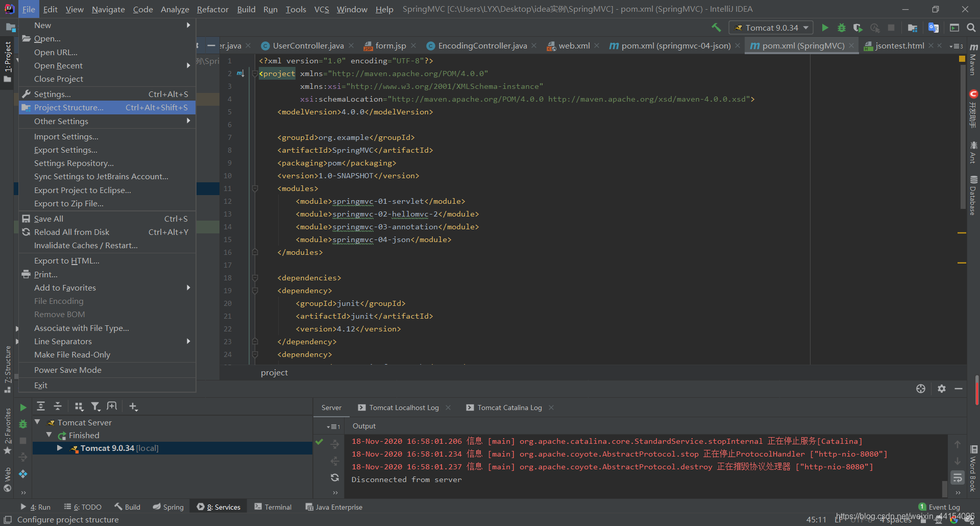Toggle the 2: Favorites tool window button
This screenshot has height=526, width=980.
click(7, 431)
